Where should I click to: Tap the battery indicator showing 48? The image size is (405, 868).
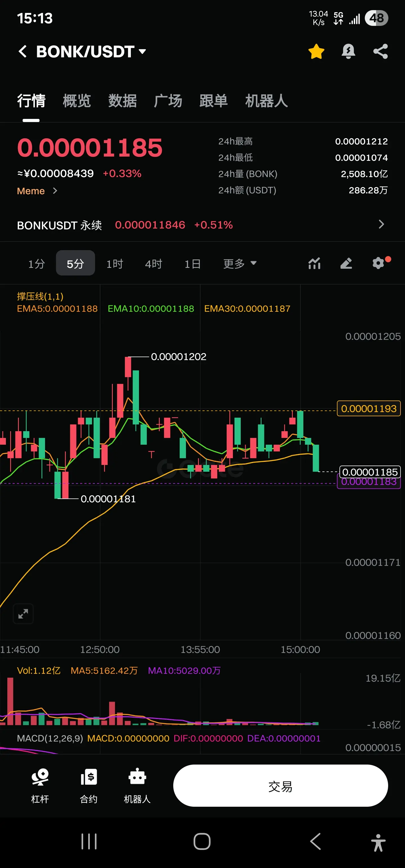coord(376,18)
